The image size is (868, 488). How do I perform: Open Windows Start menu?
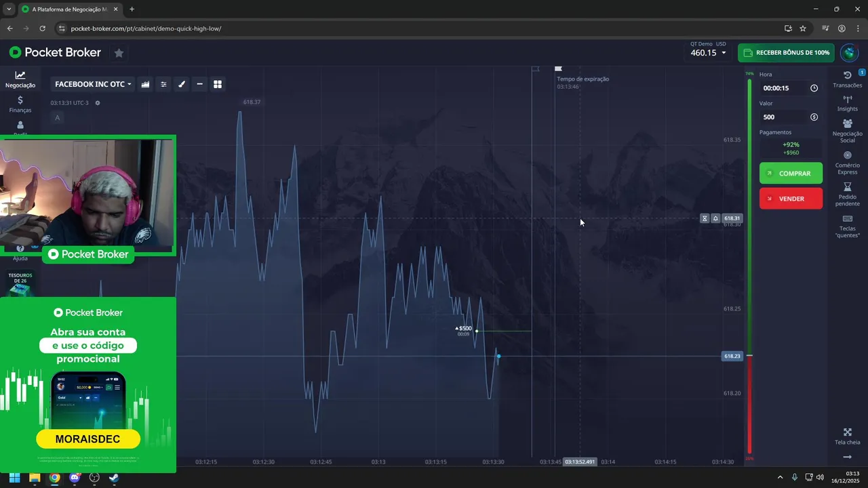pos(14,477)
